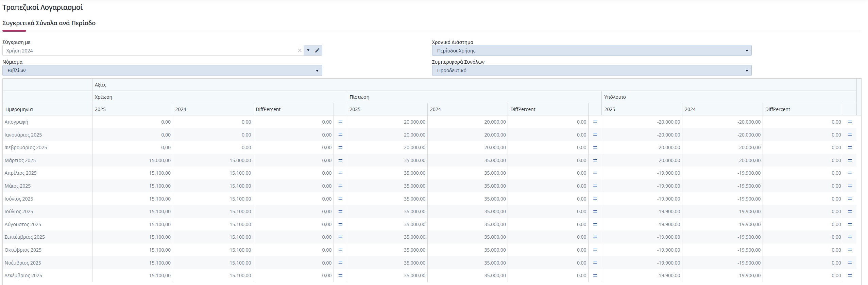Select the 'Συγκριτικά Σύνολα ανά Περίοδο' tab
The image size is (868, 285).
click(49, 23)
